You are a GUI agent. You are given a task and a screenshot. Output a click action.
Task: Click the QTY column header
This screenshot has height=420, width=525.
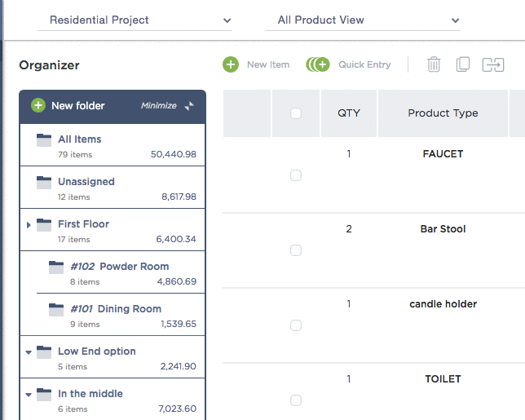tap(349, 113)
